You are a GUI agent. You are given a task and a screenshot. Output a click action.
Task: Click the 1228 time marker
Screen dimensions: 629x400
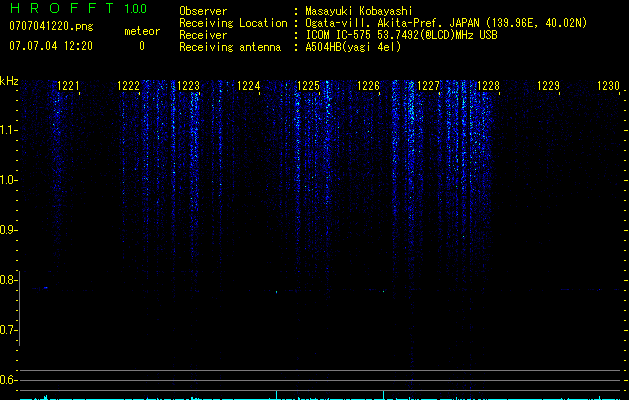pos(488,86)
